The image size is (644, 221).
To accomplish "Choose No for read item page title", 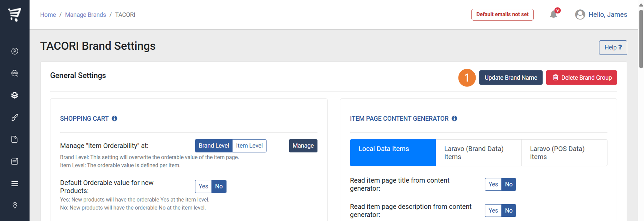I will tap(509, 184).
